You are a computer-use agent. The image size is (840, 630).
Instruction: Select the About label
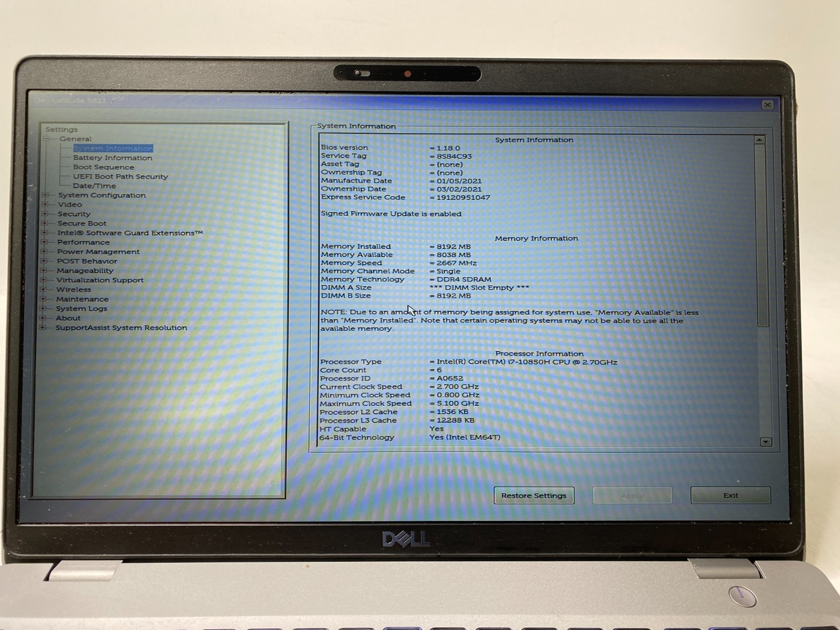click(x=68, y=318)
